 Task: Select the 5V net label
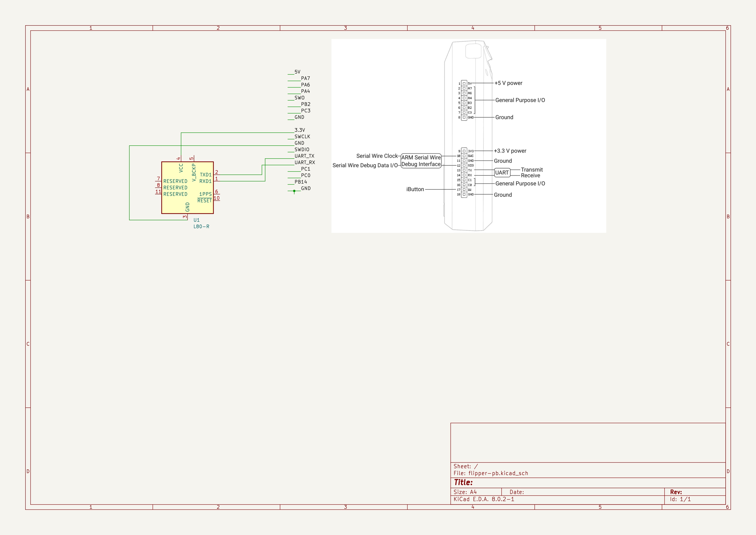pos(297,72)
